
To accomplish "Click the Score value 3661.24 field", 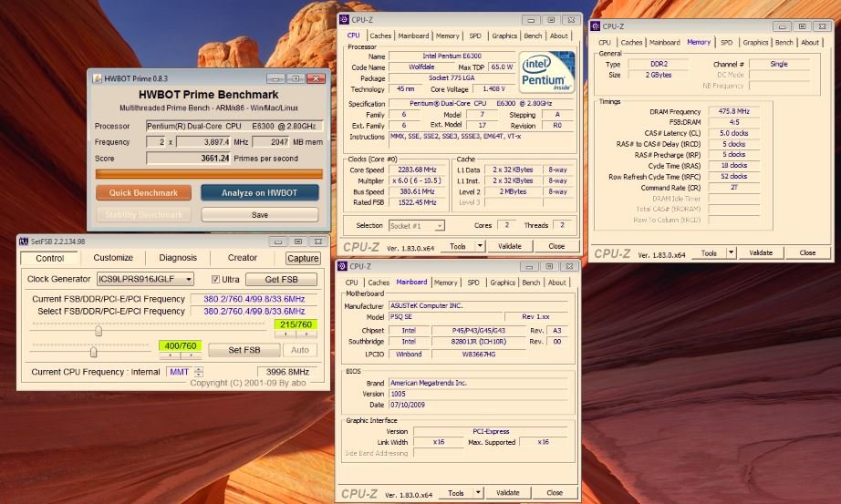I will pos(188,159).
